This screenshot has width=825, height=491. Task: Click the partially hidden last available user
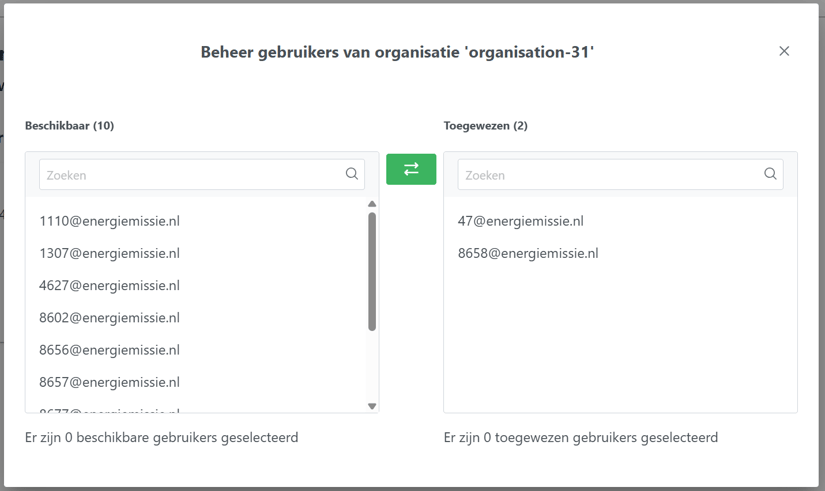110,409
